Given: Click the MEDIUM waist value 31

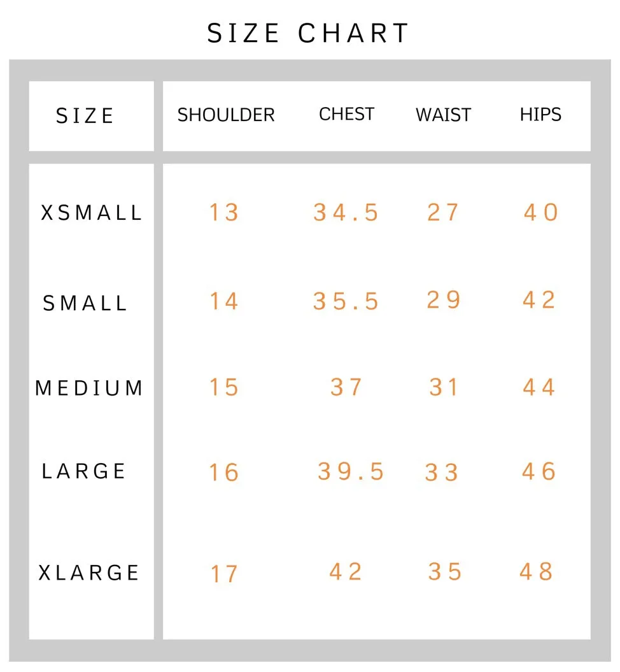Looking at the screenshot, I should (444, 387).
